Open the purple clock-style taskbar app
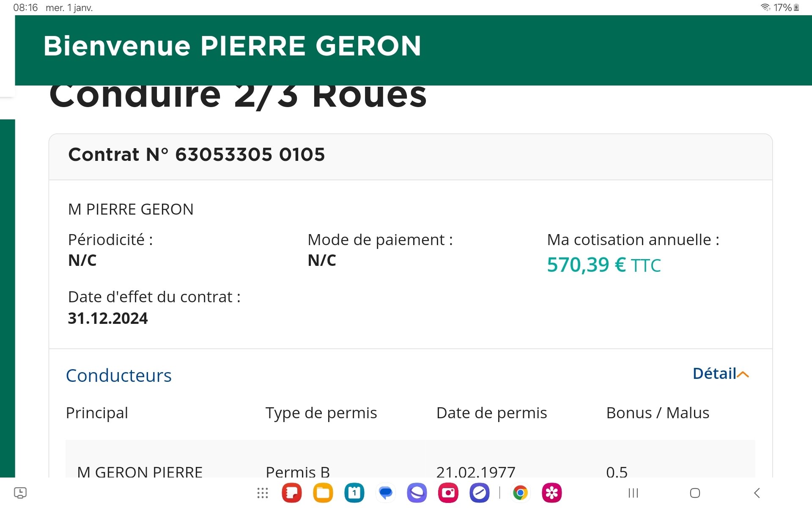The height and width of the screenshot is (508, 812). click(480, 493)
